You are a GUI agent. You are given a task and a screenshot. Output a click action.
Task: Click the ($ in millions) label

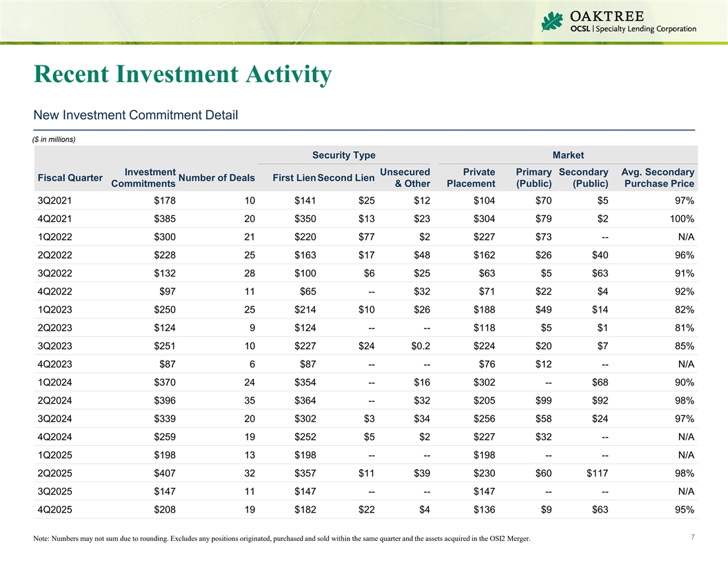point(57,139)
